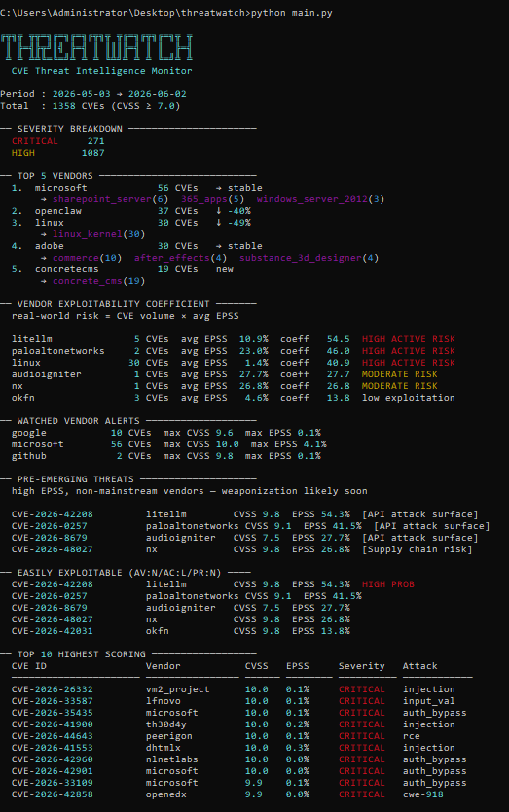
Task: Click 'lfnovo' vendor in table
Action: tap(164, 701)
